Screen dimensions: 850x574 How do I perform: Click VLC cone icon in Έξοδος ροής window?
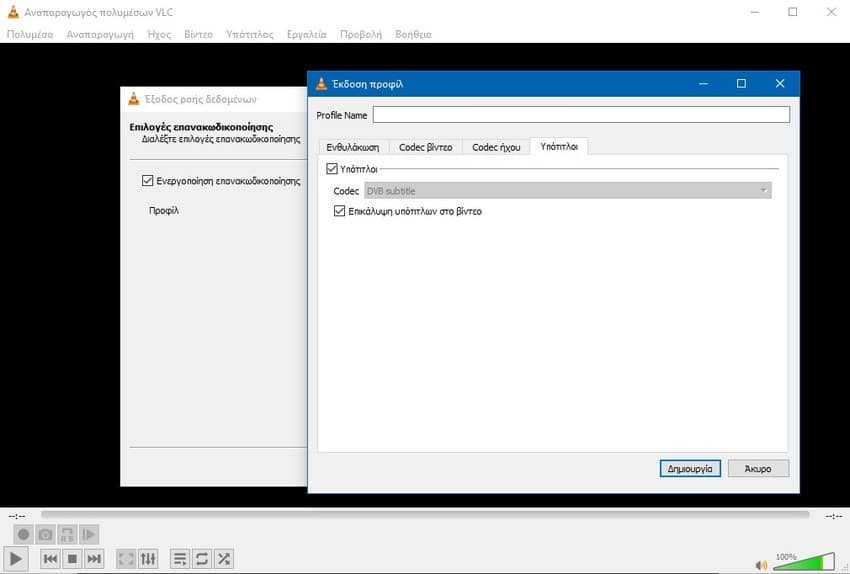(133, 99)
